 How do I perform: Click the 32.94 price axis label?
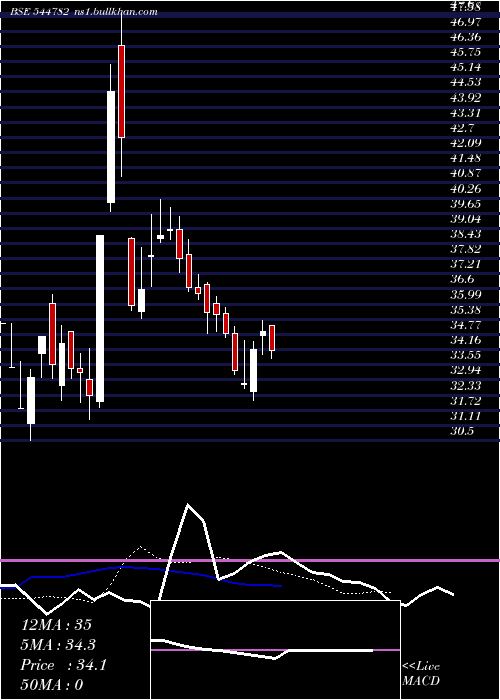(466, 371)
